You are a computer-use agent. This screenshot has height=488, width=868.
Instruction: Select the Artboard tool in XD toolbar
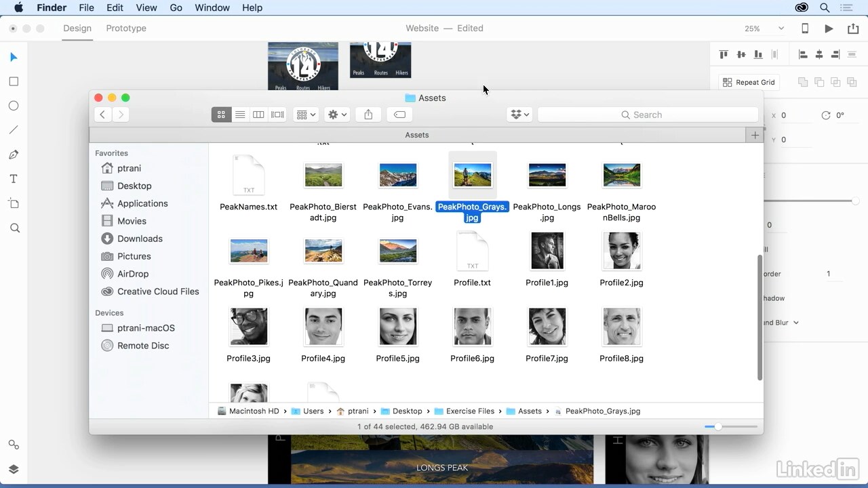click(x=14, y=203)
